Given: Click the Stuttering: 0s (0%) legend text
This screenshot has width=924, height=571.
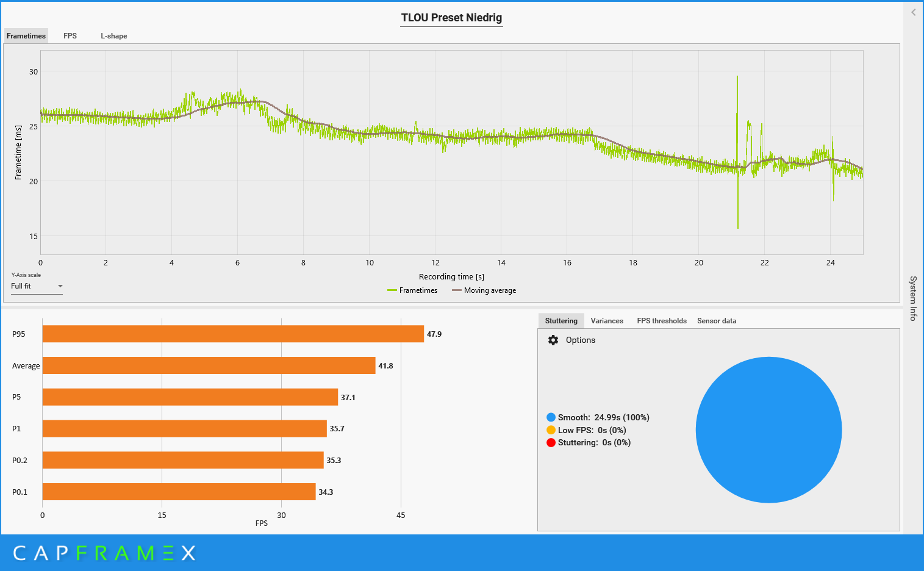Looking at the screenshot, I should point(595,443).
